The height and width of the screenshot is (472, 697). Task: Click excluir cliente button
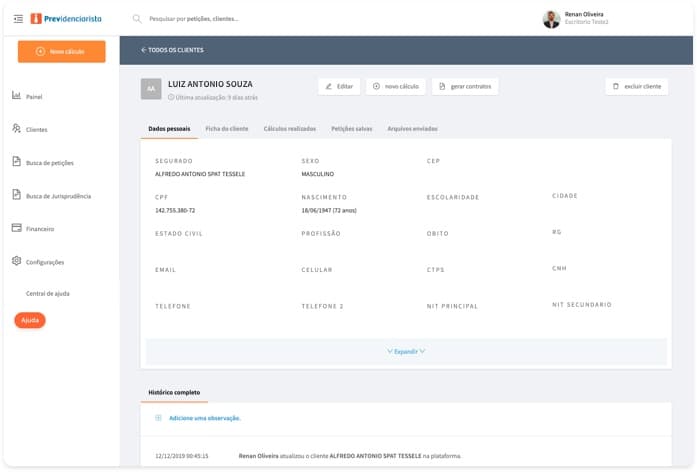[x=637, y=86]
